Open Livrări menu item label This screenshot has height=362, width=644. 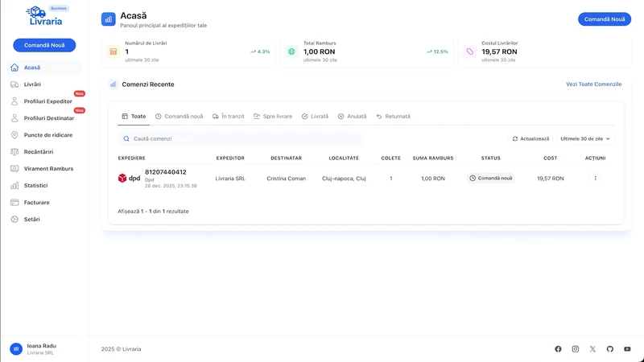(32, 84)
